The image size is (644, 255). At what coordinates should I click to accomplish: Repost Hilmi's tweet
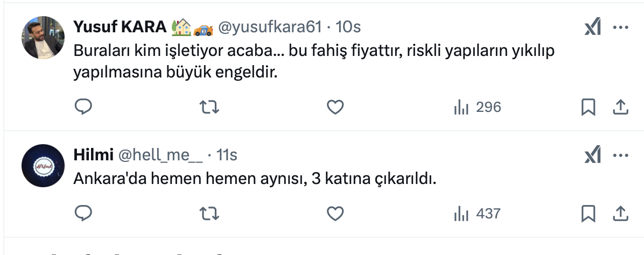(x=209, y=214)
